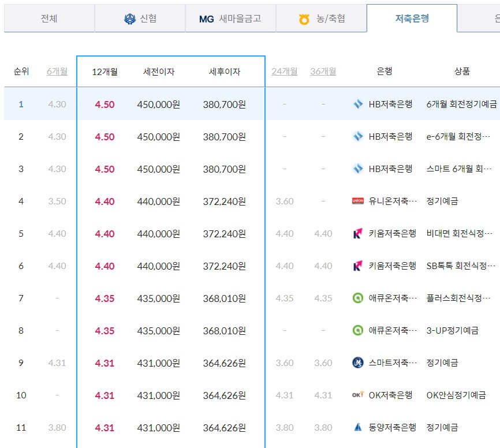Click bank name 유니온저축… in rank 4

pos(393,201)
